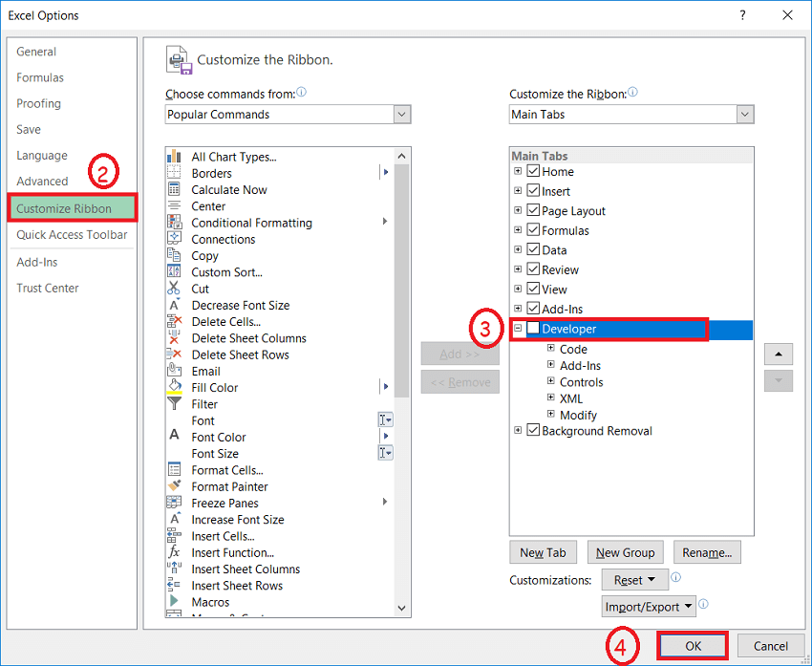Select the Format Cells icon

tap(174, 470)
